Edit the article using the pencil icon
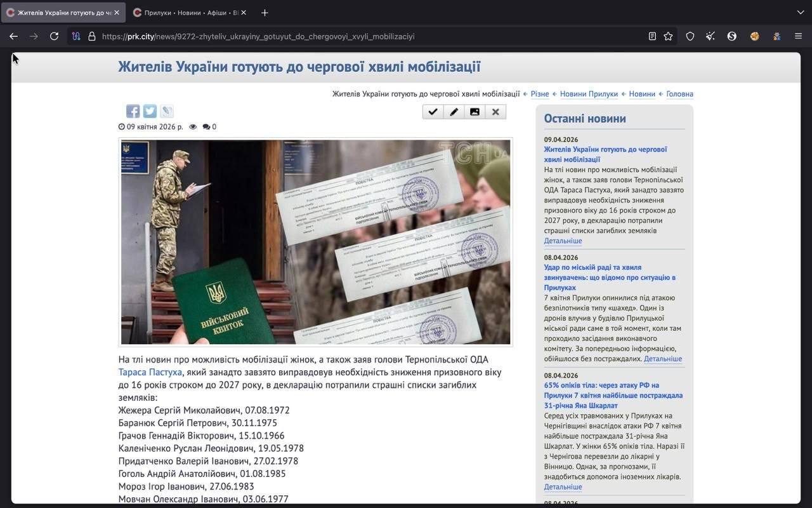The height and width of the screenshot is (508, 812). 454,111
